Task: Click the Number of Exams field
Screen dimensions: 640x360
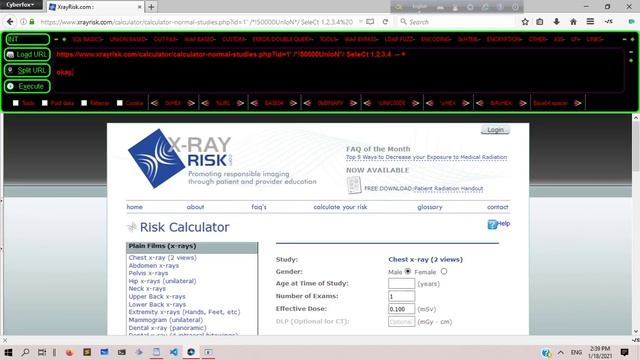Action: point(401,296)
